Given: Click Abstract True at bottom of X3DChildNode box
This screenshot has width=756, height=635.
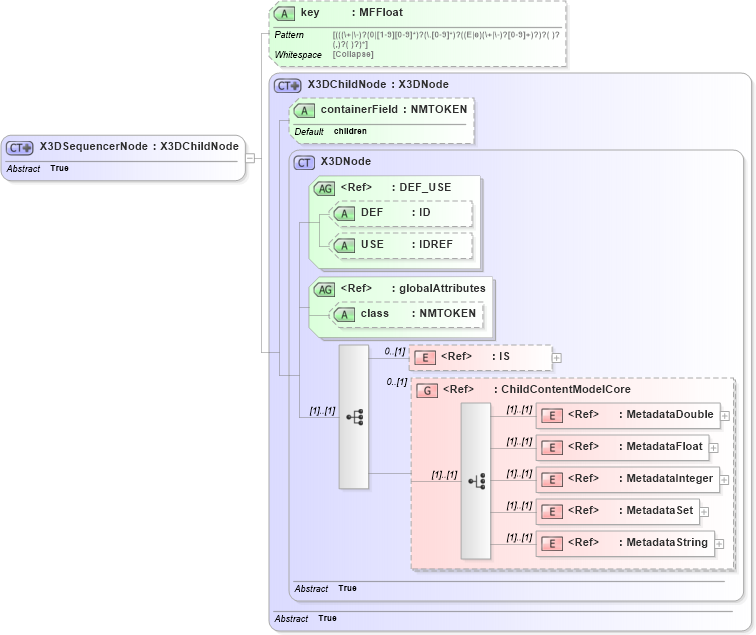Looking at the screenshot, I should point(305,619).
